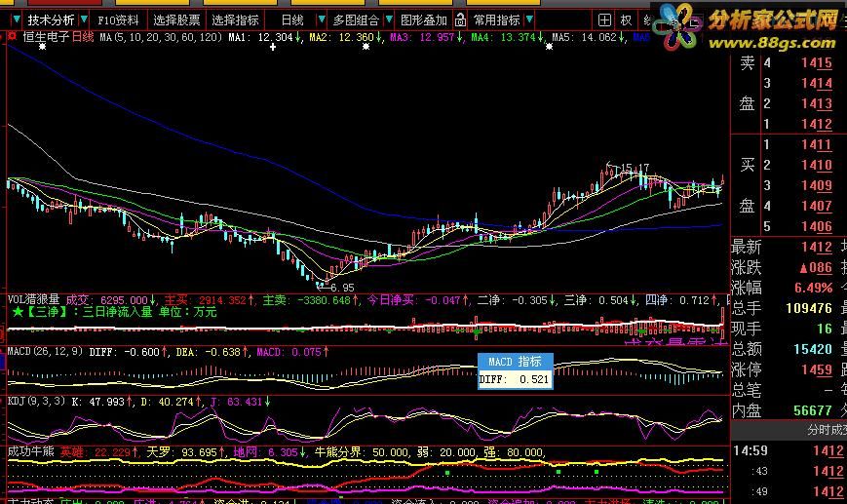Expand dropdown arrow left of 技术分析
Screen dimensions: 847x504
click(x=17, y=20)
